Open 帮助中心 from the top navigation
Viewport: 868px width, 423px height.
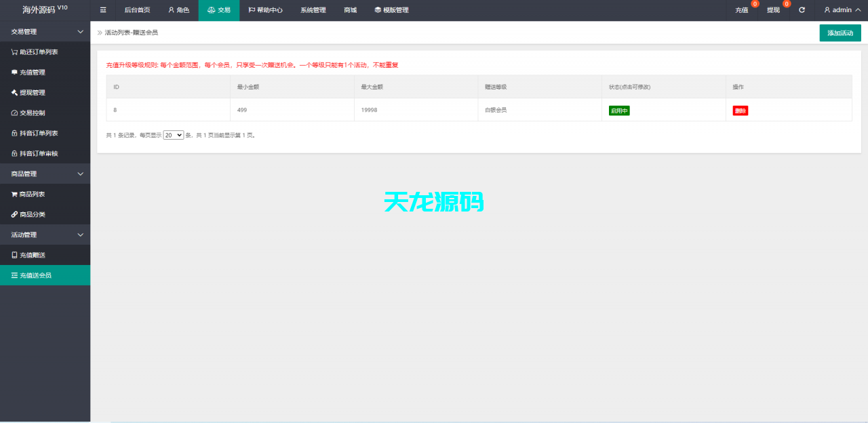click(266, 9)
